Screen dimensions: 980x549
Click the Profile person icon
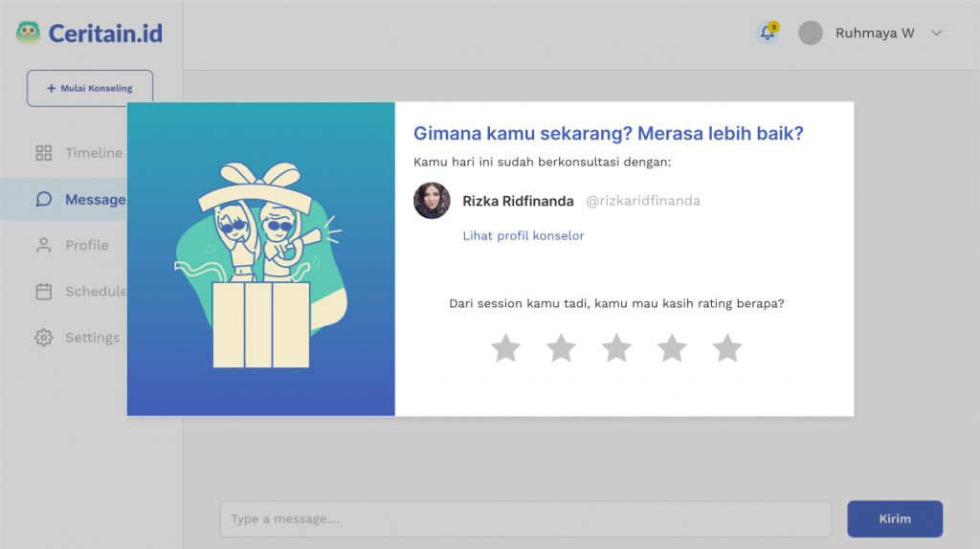coord(44,246)
